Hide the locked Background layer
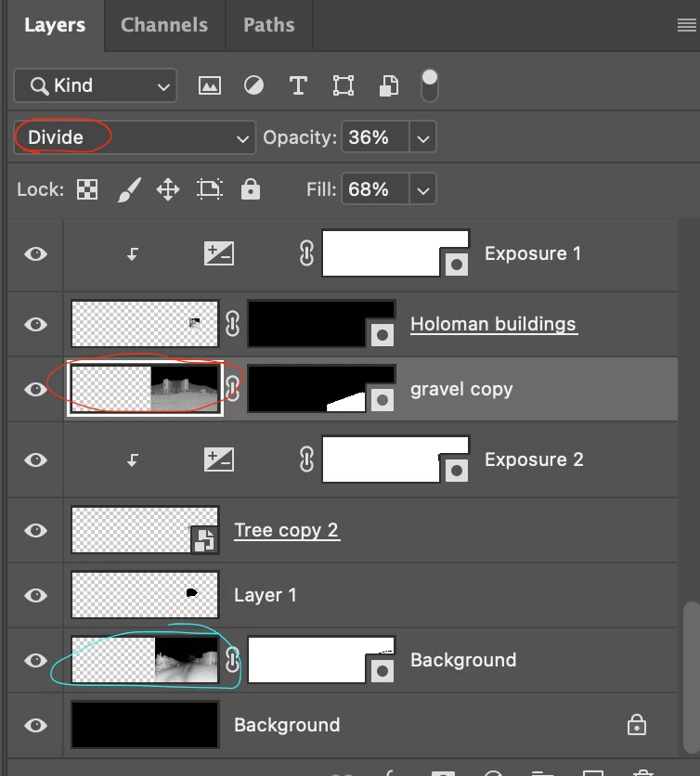The image size is (700, 776). click(35, 726)
